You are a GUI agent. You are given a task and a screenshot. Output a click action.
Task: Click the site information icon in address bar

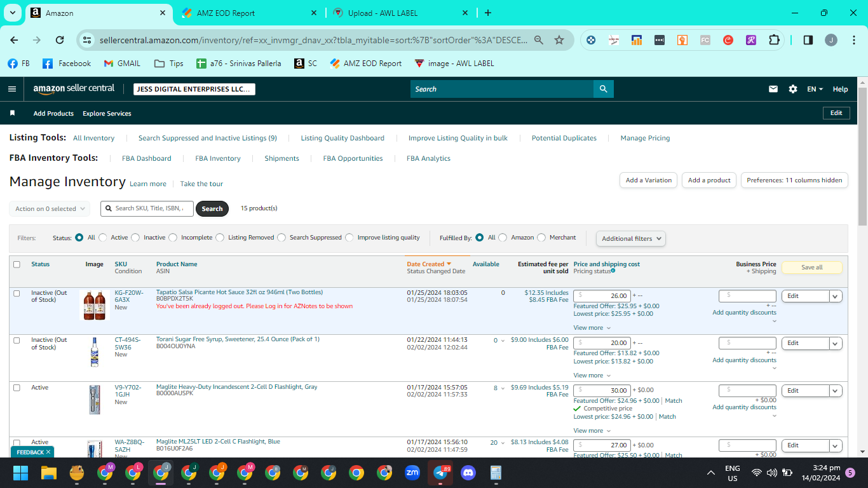88,40
